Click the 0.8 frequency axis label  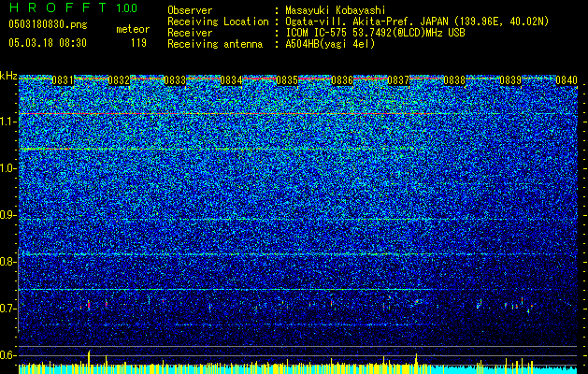tap(7, 262)
